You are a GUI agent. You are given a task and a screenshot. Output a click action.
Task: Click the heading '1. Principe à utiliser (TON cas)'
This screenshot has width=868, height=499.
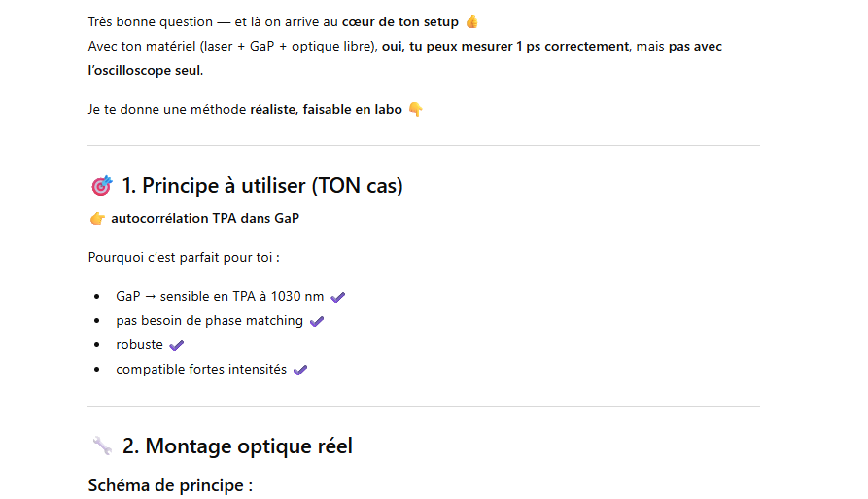tap(262, 186)
